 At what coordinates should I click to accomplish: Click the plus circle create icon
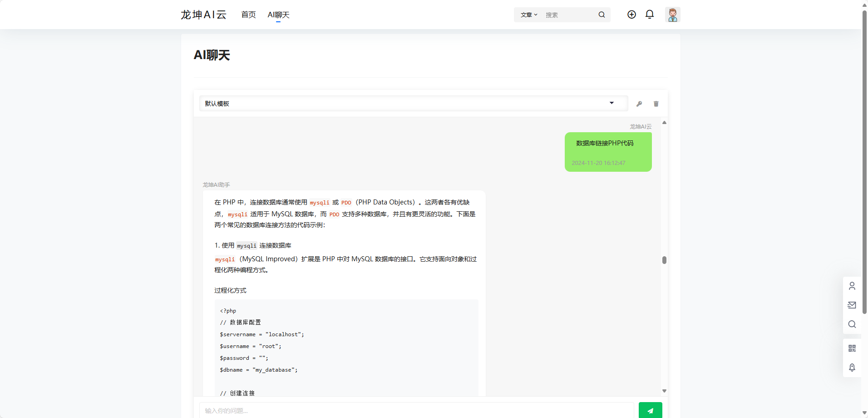[631, 15]
